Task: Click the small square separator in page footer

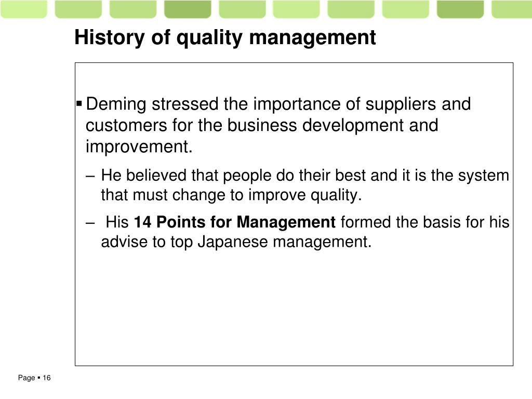Action: (38, 377)
